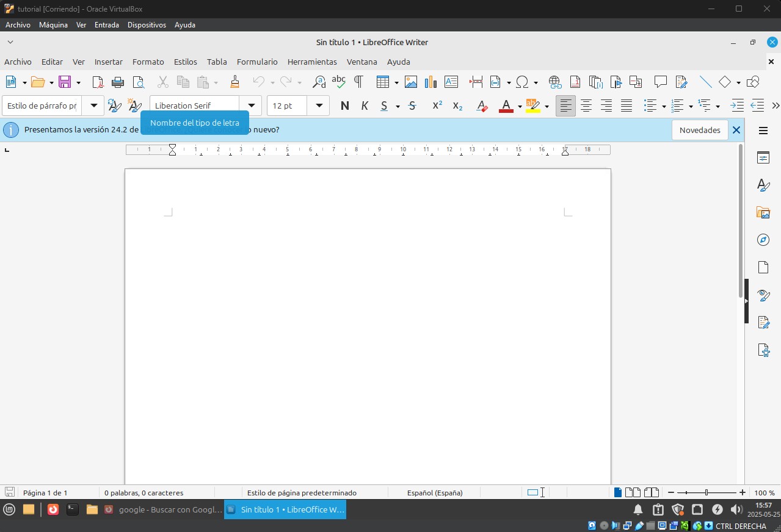
Task: Toggle bold with the N button
Action: coord(345,106)
